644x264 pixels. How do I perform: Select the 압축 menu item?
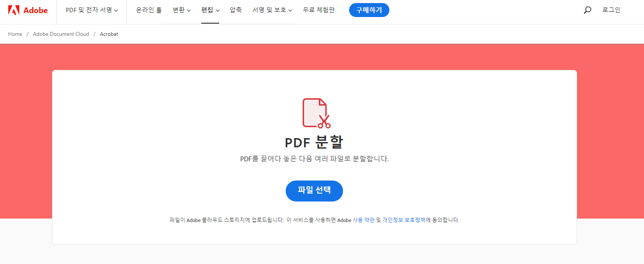[x=235, y=10]
